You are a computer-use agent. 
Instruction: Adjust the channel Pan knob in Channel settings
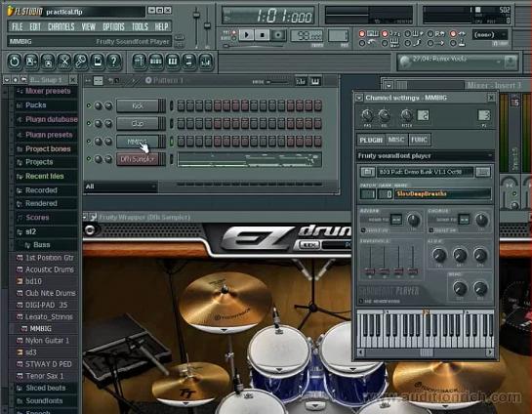tap(367, 116)
